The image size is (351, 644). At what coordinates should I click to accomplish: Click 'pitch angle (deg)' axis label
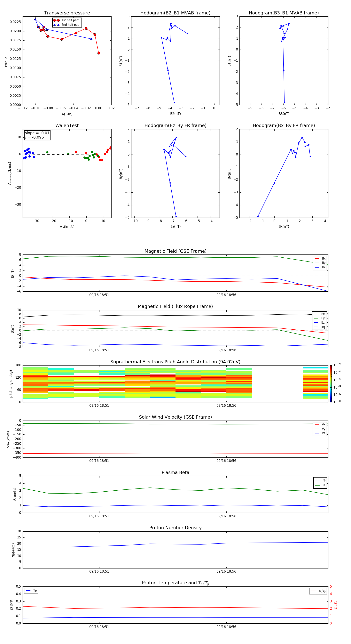(11, 384)
